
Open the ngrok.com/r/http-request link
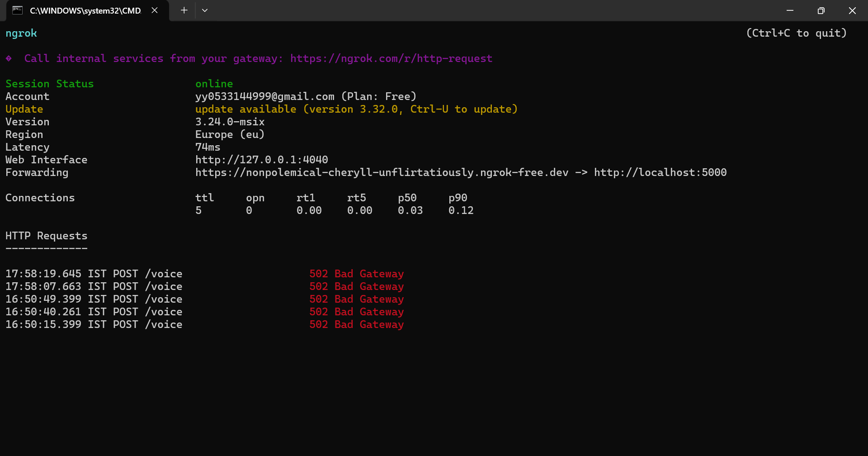(391, 59)
